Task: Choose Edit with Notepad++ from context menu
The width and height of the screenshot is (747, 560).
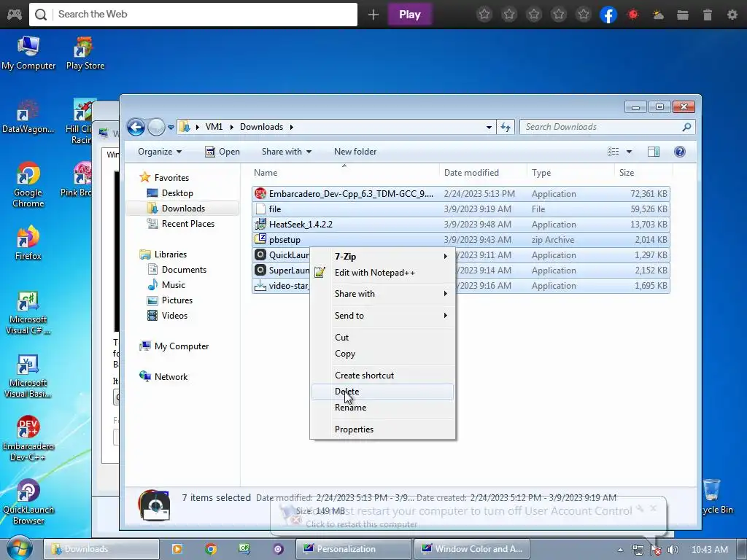Action: (x=382, y=273)
